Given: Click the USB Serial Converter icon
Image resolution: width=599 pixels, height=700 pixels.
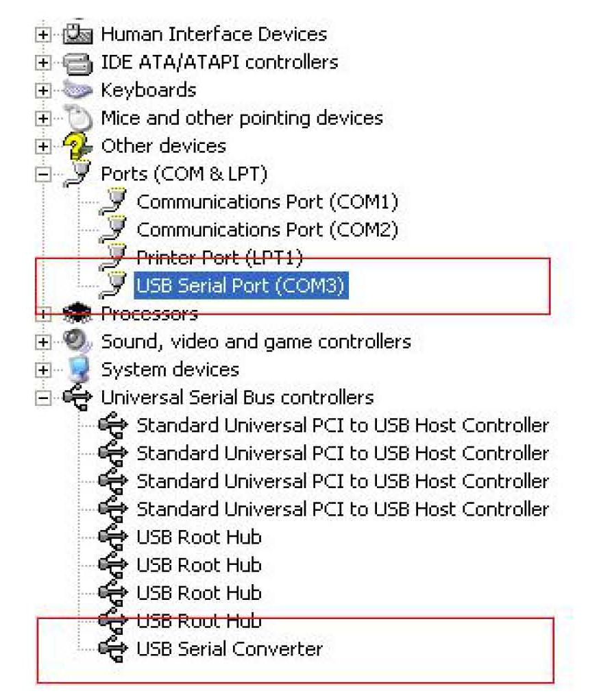Looking at the screenshot, I should point(113,648).
